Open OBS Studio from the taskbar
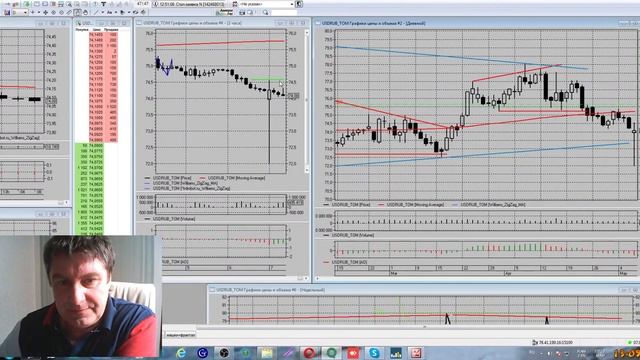 click(x=224, y=353)
